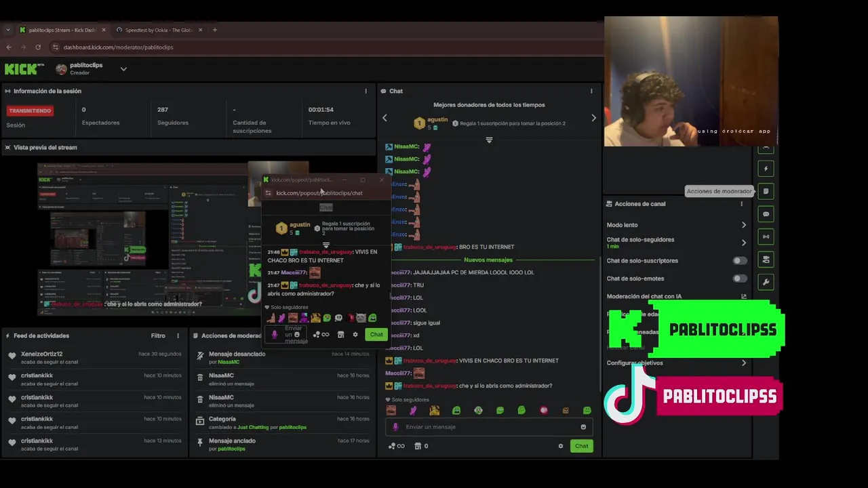Toggle Chat de solo-emotes switch
Viewport: 868px width, 488px height.
coord(739,279)
